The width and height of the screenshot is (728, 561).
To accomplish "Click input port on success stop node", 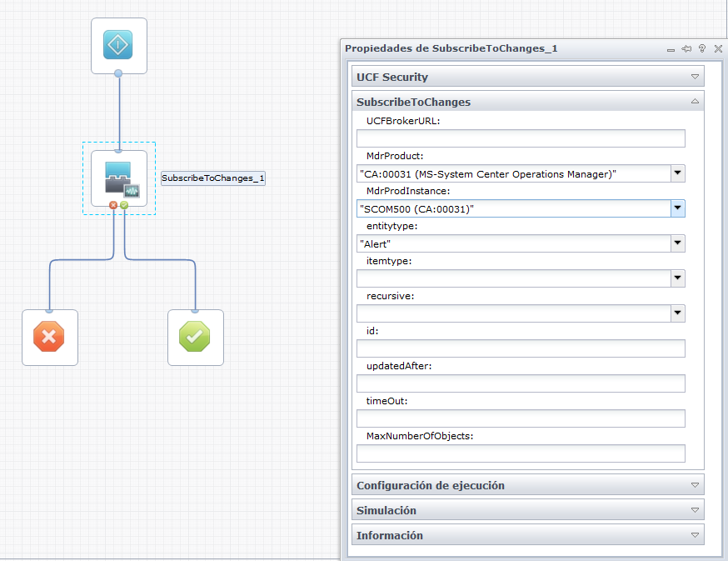I will (x=195, y=310).
